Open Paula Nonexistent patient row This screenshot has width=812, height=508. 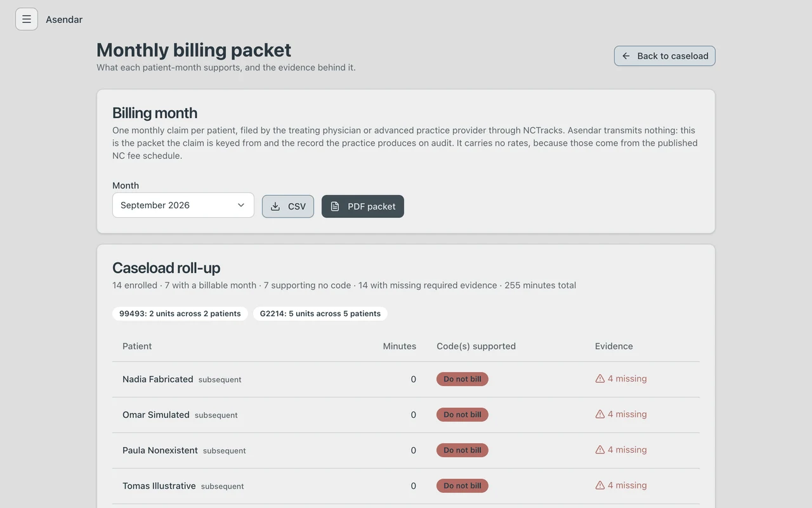click(406, 450)
